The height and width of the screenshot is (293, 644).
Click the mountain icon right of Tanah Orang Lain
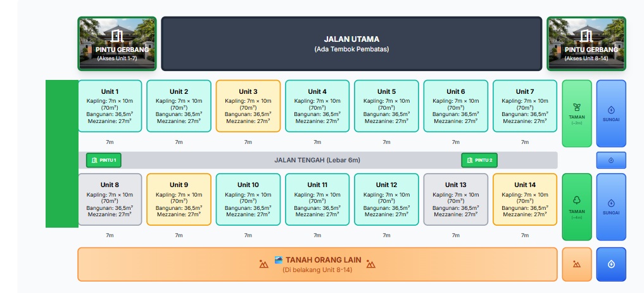click(x=371, y=264)
